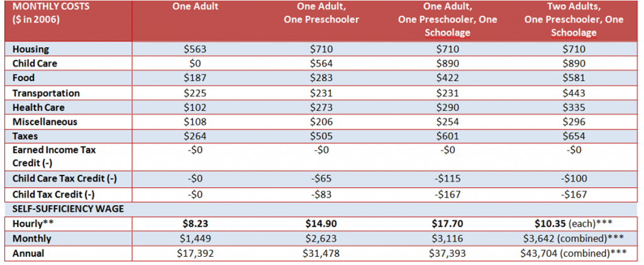Select the Health Care row label
This screenshot has height=265, width=644.
click(38, 107)
